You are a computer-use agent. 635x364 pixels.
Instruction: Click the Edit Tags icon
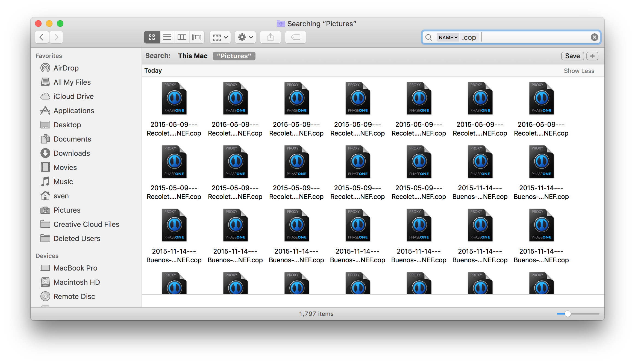(x=295, y=37)
